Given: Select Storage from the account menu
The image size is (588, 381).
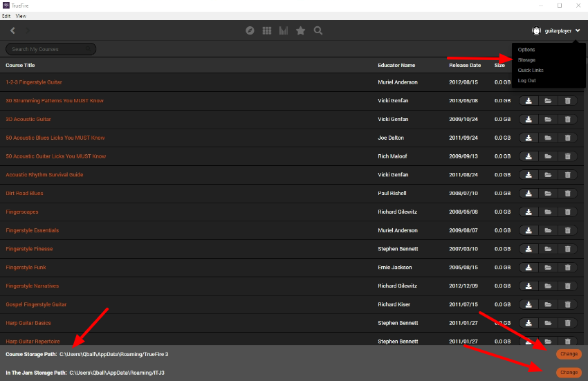Looking at the screenshot, I should 526,60.
